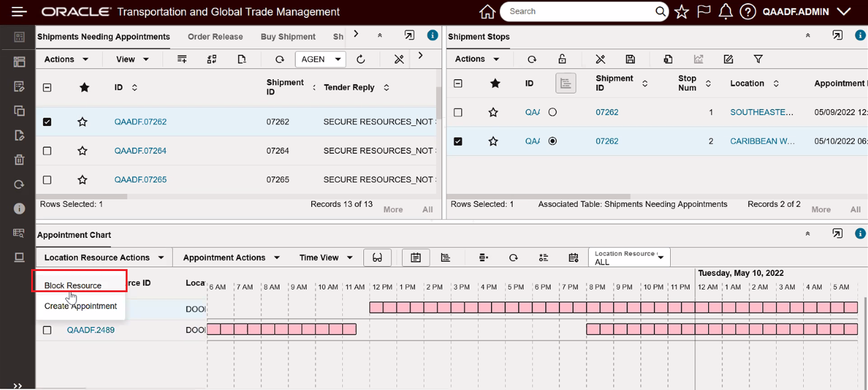Click the Save icon in Shipment Stops panel
This screenshot has height=390, width=868.
point(630,59)
